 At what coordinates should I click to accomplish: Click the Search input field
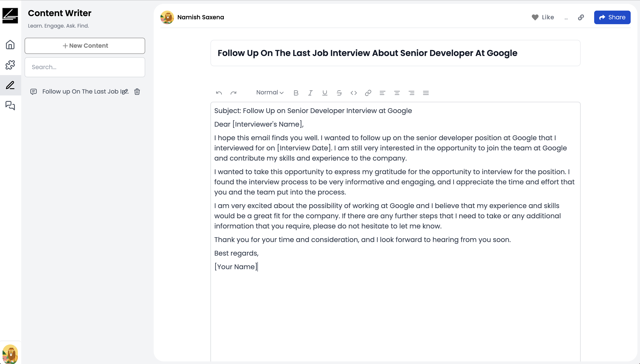pyautogui.click(x=85, y=67)
